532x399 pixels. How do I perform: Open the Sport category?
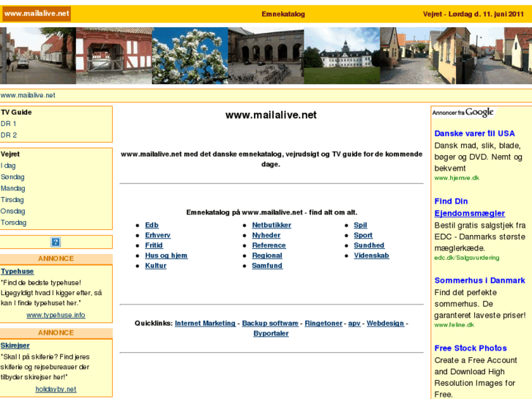363,235
